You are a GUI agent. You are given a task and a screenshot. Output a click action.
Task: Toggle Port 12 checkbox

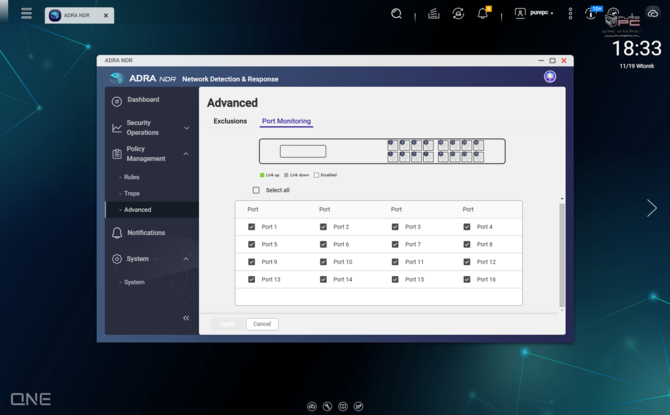click(x=467, y=262)
